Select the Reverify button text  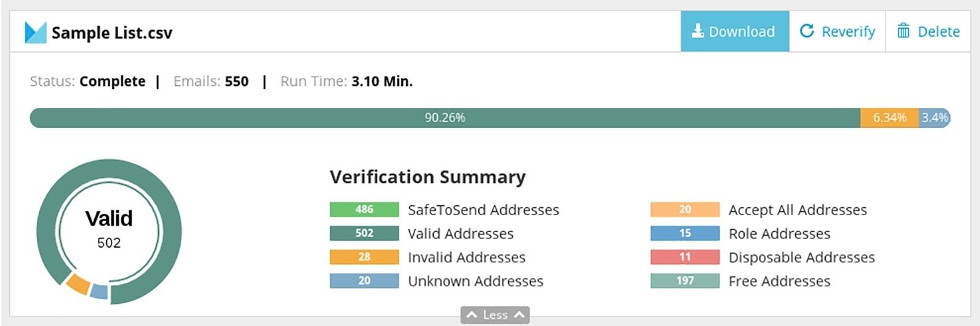(x=848, y=31)
